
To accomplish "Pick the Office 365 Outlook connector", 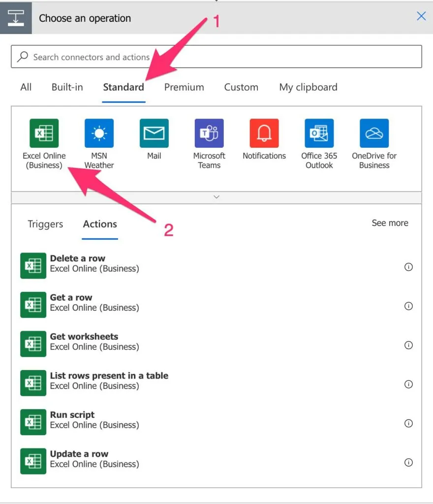I will coord(319,133).
